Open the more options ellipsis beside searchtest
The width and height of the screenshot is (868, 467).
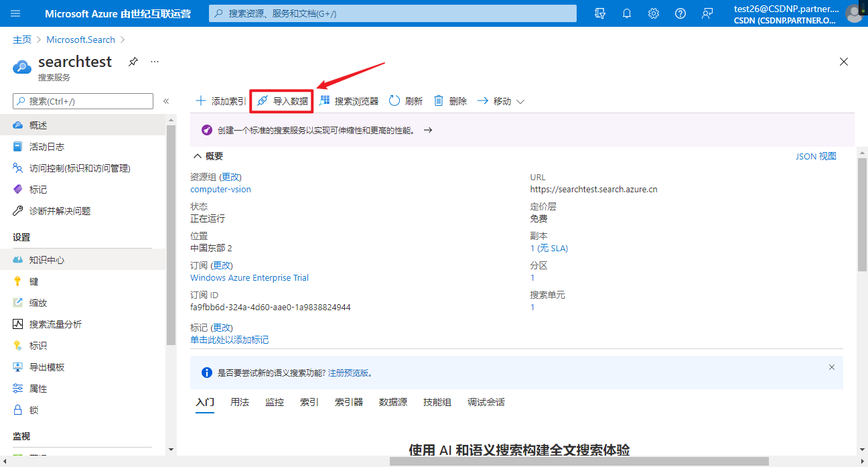coord(155,62)
